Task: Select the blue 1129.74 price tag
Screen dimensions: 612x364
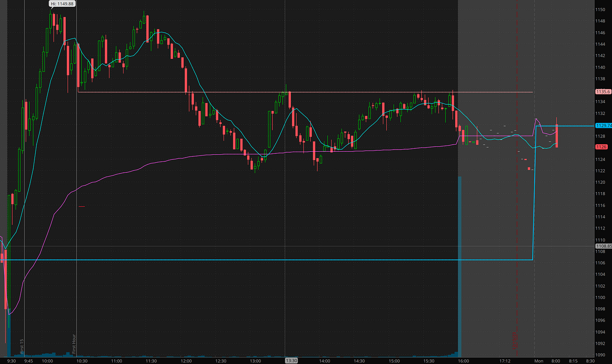Action: [x=603, y=126]
